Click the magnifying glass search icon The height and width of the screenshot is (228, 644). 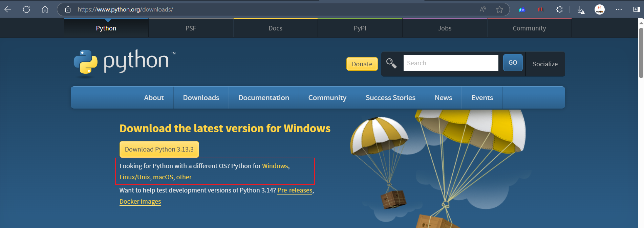coord(391,63)
